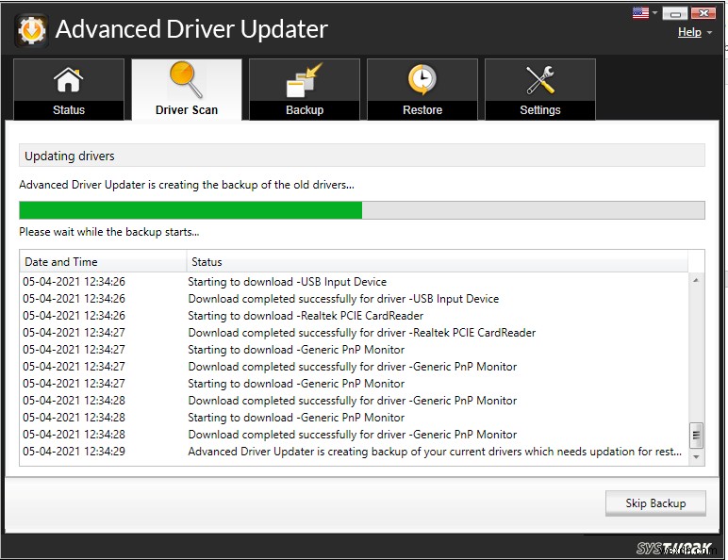Select the Driver Scan magnifier icon
The image size is (728, 560).
point(186,81)
